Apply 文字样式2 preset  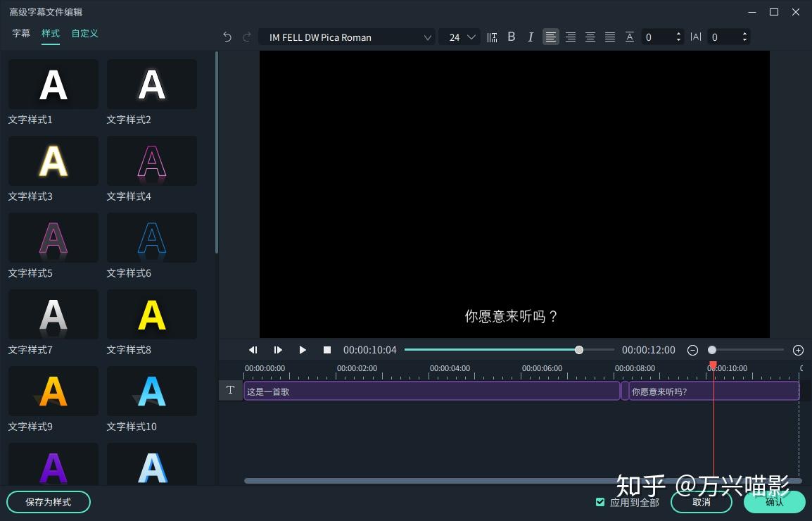(152, 84)
